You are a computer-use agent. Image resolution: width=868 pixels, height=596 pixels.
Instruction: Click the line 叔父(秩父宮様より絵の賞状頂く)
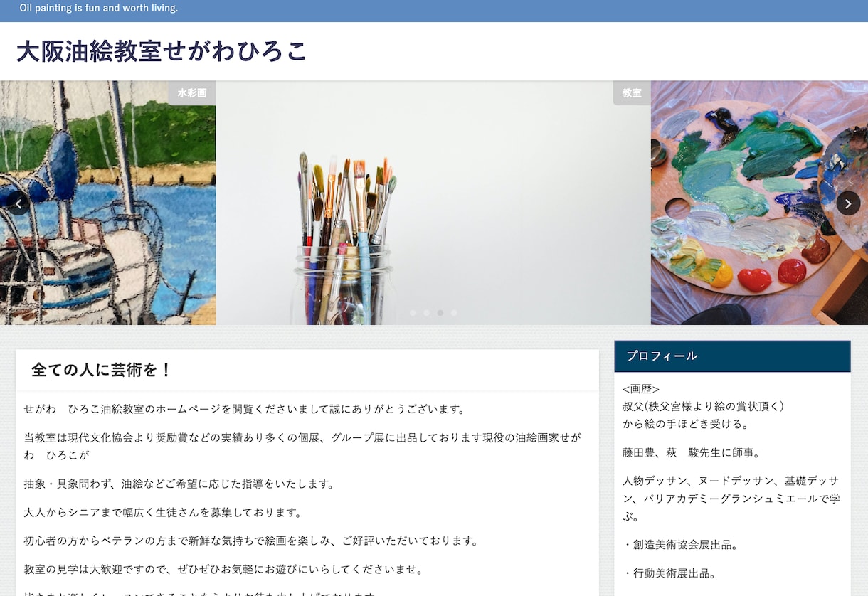703,407
